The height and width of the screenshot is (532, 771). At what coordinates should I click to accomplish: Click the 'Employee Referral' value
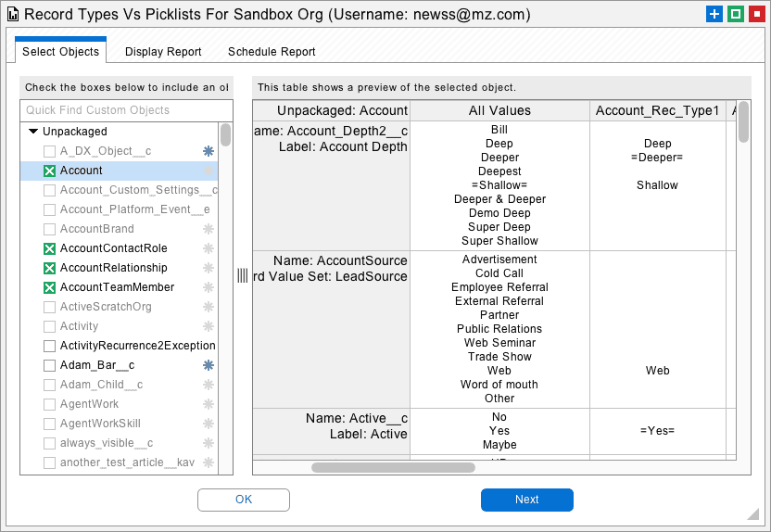[x=499, y=287]
